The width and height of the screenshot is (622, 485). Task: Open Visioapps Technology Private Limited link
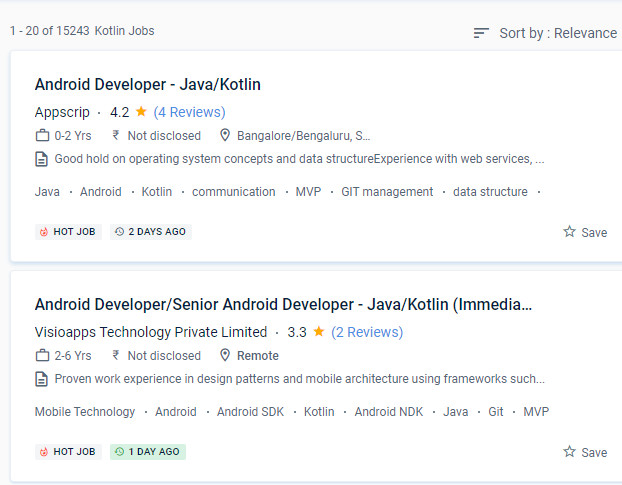[151, 332]
